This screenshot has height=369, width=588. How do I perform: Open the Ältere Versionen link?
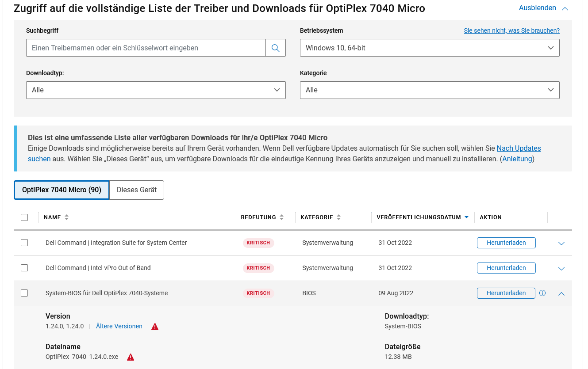[119, 327]
